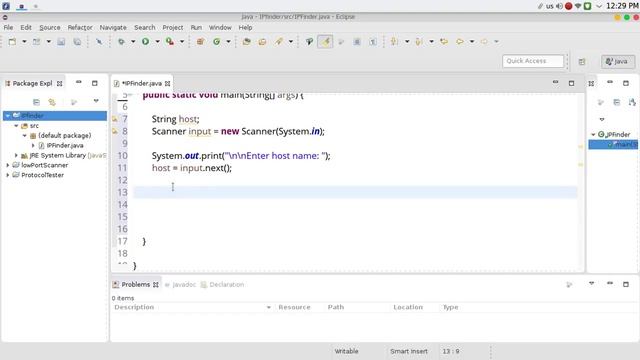The height and width of the screenshot is (360, 640).
Task: Open the Refactor menu
Action: 80,27
